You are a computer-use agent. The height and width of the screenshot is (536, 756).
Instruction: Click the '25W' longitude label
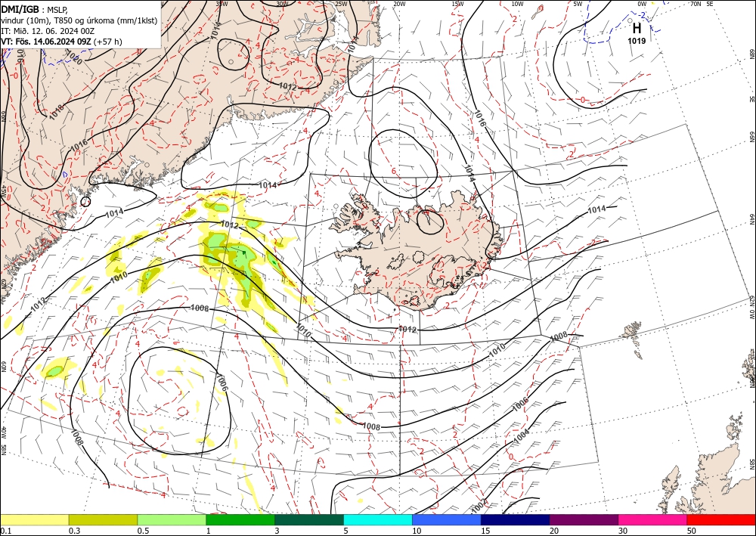341,4
